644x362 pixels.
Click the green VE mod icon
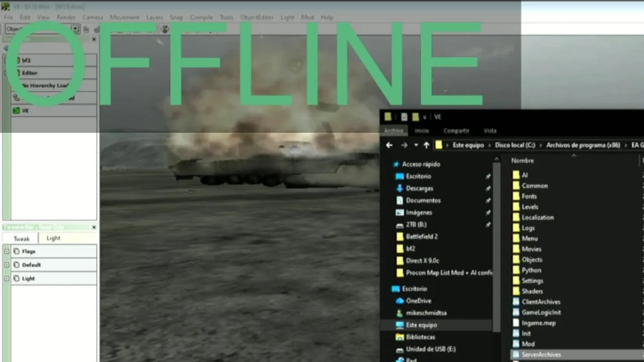[x=16, y=111]
